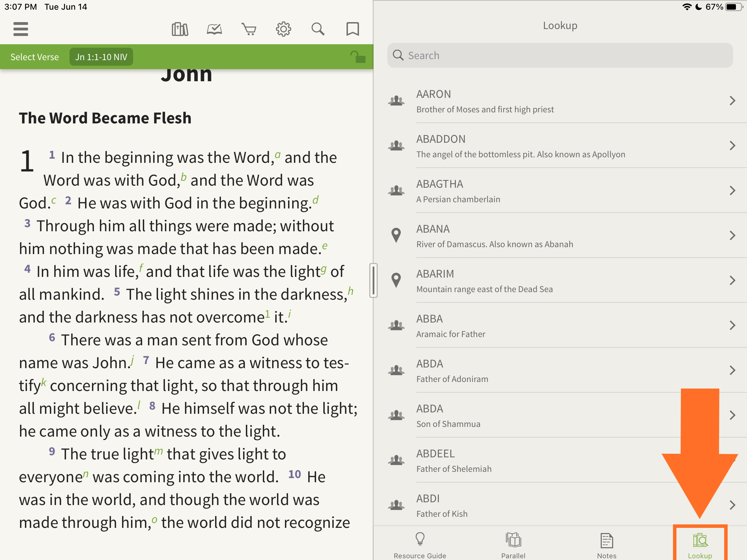The width and height of the screenshot is (747, 560).
Task: Open the 'Aramaic for Father' description
Action: (x=451, y=334)
